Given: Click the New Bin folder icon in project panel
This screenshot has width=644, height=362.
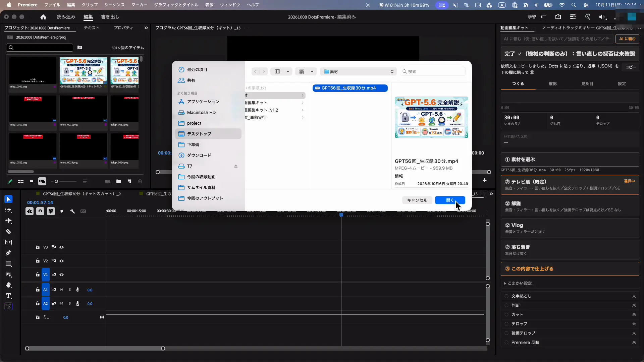Looking at the screenshot, I should 118,181.
